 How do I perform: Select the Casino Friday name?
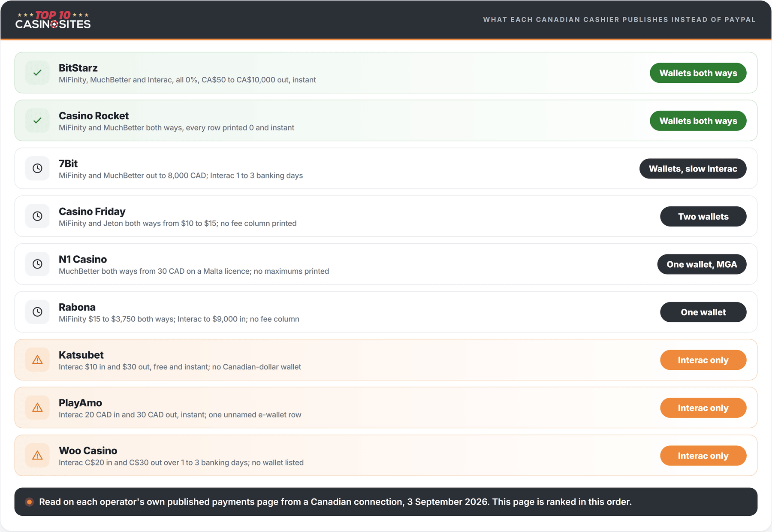pyautogui.click(x=92, y=212)
